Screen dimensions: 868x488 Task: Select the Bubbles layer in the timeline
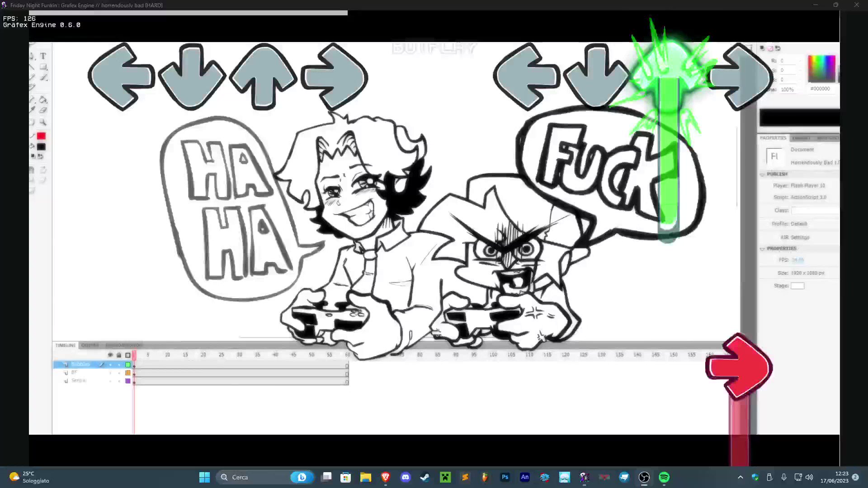80,365
